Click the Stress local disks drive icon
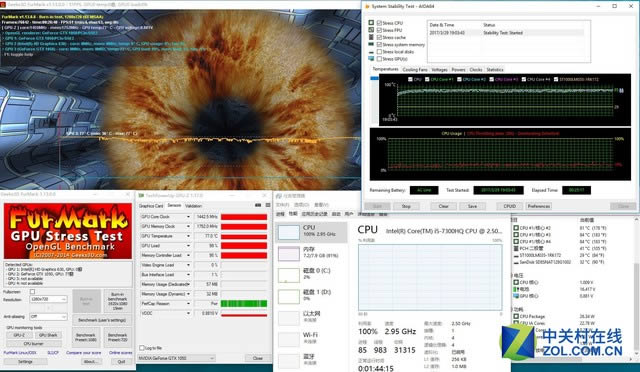 click(371, 52)
